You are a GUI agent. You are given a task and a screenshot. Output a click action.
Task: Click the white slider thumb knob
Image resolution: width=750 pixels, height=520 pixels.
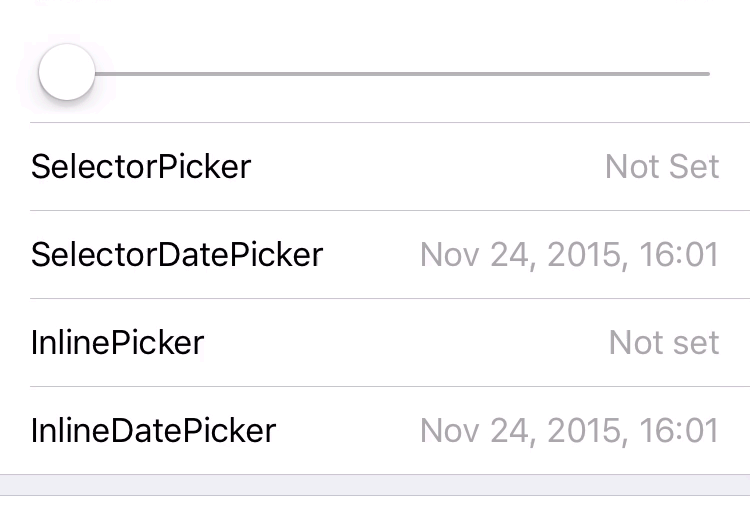click(66, 73)
